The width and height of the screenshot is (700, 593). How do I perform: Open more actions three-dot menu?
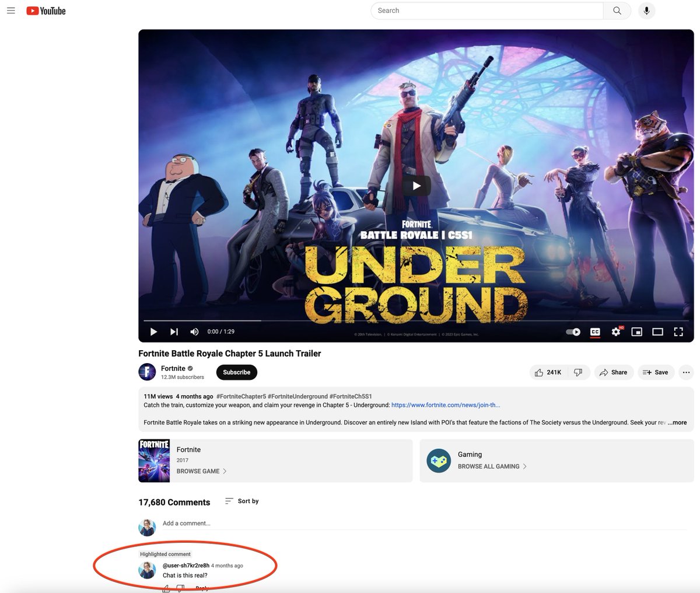[686, 372]
